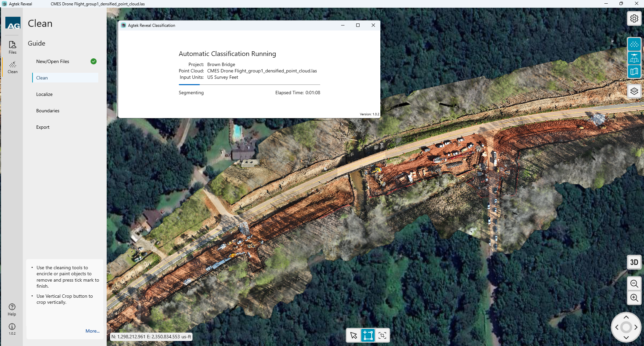Click the project name Brown Bridge
Screen dimensions: 644x346
[x=221, y=64]
